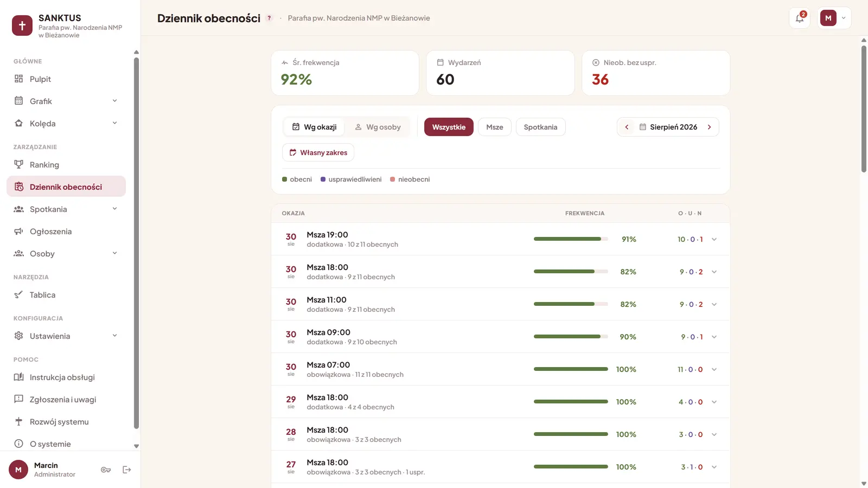Go to previous month arrow
The height and width of the screenshot is (488, 868).
[627, 127]
